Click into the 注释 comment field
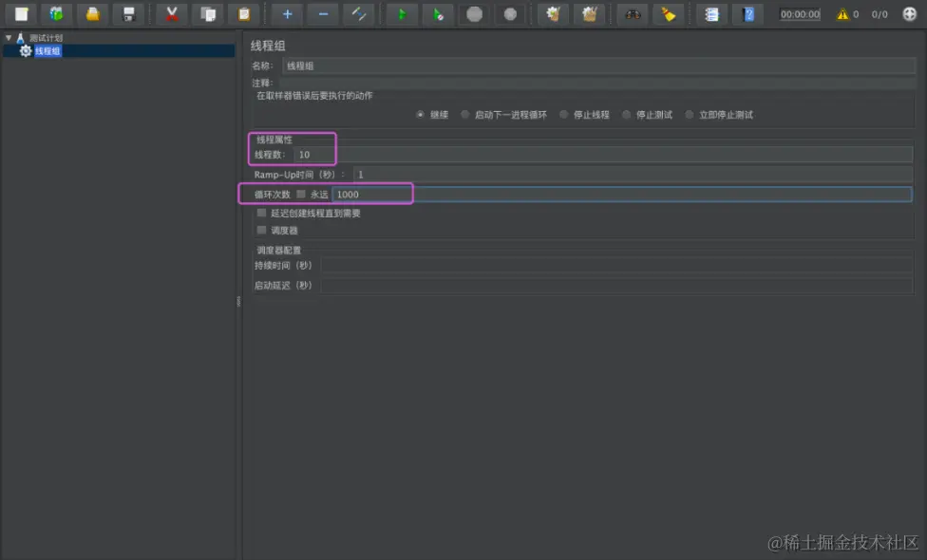Viewport: 927px width, 560px height. pyautogui.click(x=597, y=83)
